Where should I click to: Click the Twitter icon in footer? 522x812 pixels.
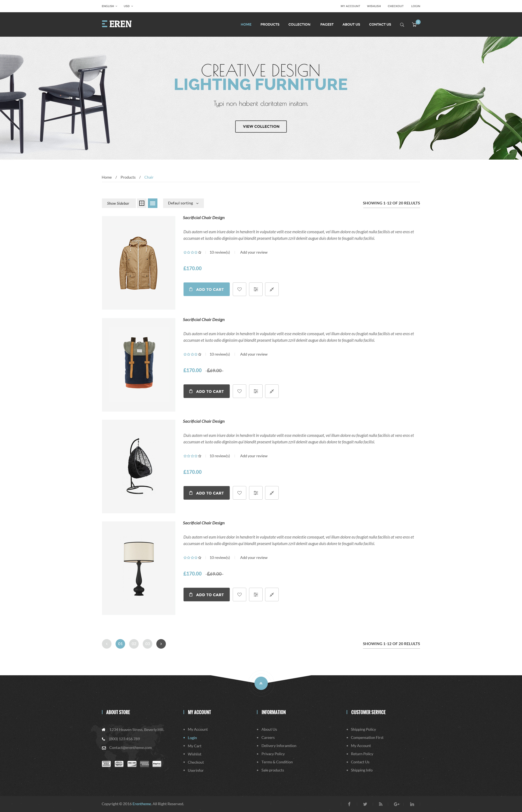(365, 804)
